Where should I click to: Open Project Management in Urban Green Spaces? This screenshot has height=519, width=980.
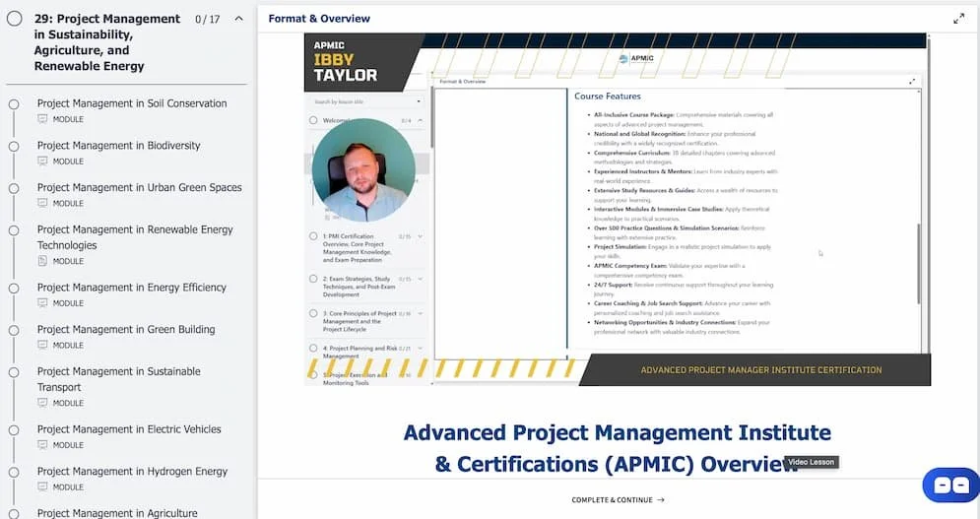[140, 187]
